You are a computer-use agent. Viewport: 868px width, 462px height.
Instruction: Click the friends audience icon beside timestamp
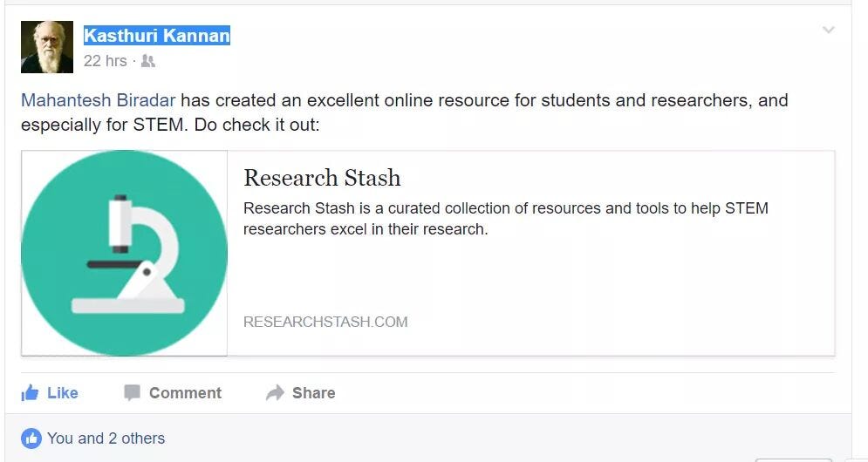click(148, 61)
